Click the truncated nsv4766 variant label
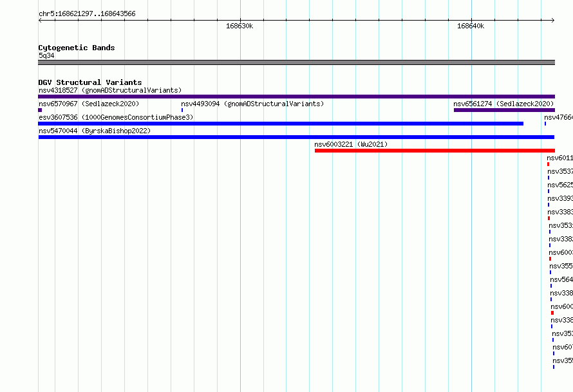 pos(558,117)
